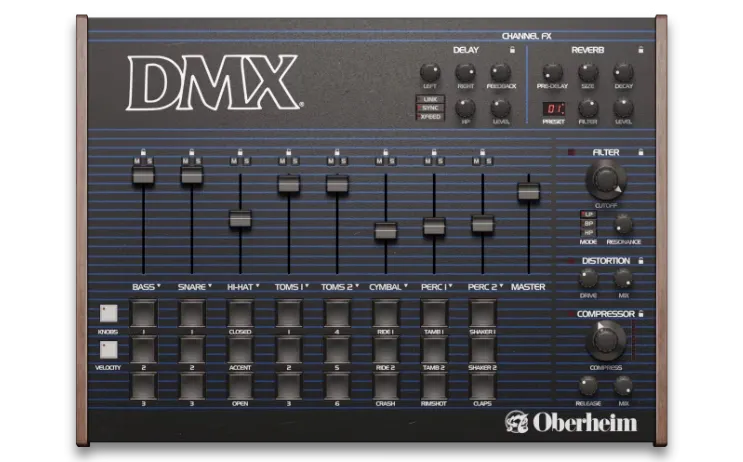Click the Delay FEEDBACK knob

point(500,72)
